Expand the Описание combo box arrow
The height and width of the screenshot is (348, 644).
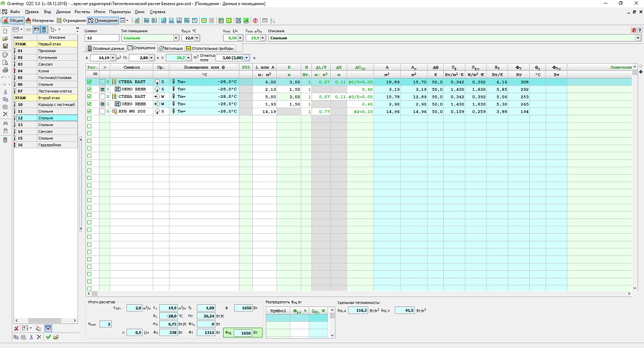(x=638, y=38)
